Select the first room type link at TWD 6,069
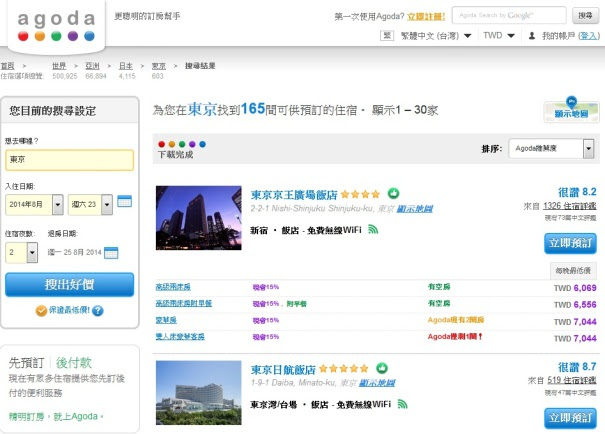The height and width of the screenshot is (434, 605). (x=173, y=287)
